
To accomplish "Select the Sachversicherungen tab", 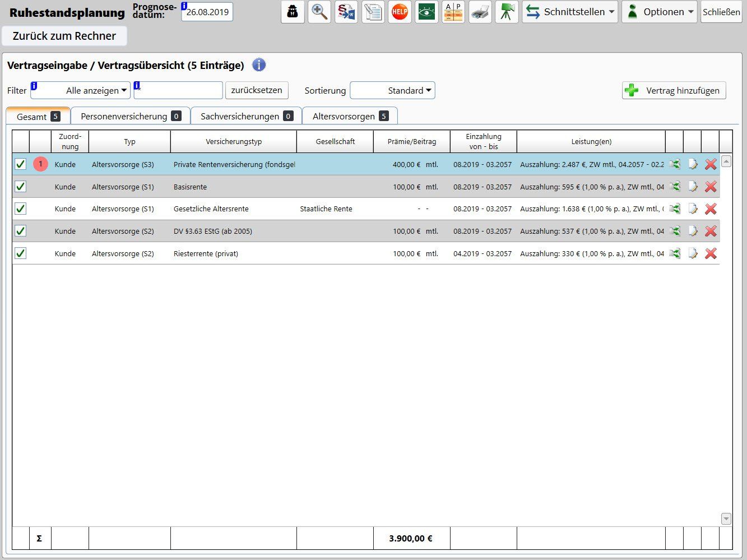I will (246, 116).
